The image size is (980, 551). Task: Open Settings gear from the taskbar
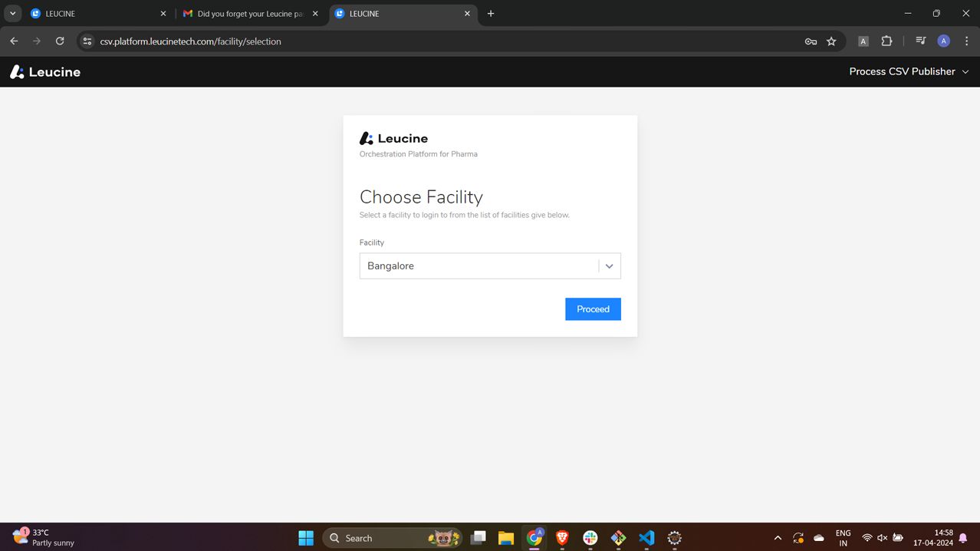pyautogui.click(x=675, y=538)
